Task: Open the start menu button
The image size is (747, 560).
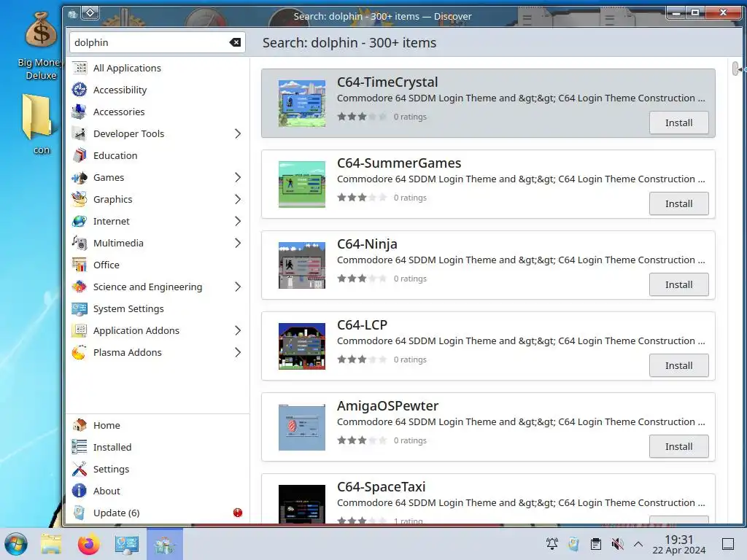Action: pyautogui.click(x=16, y=544)
